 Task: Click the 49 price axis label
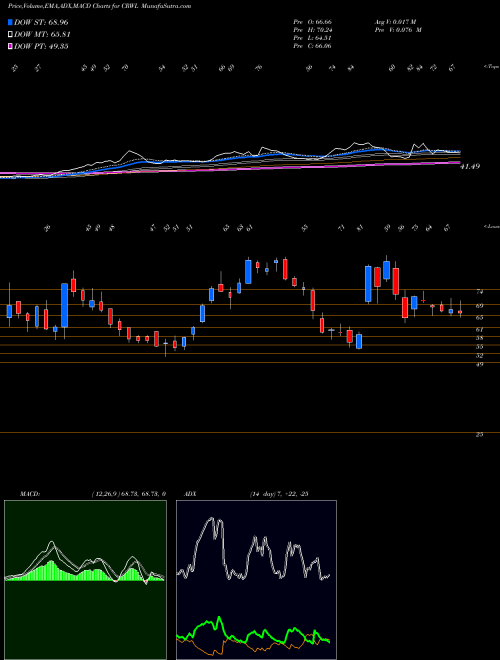[479, 365]
